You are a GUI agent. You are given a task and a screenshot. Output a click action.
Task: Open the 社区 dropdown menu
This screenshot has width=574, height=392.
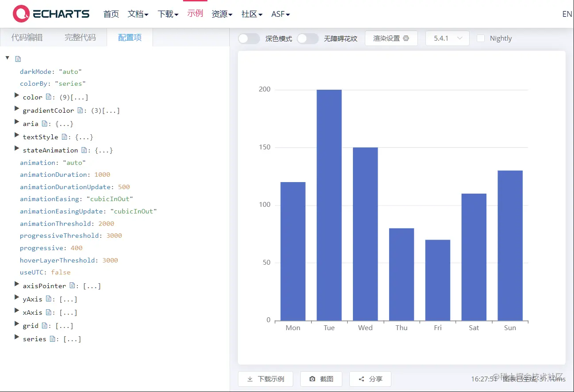pyautogui.click(x=252, y=14)
